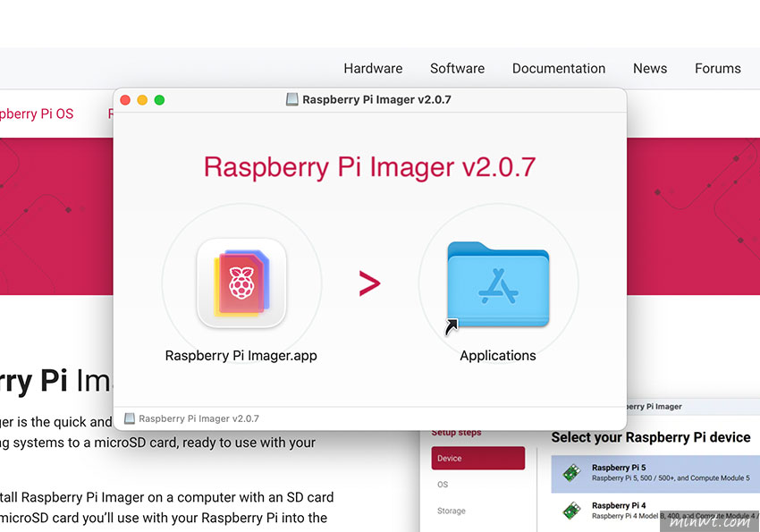The width and height of the screenshot is (760, 532).
Task: Click the red 'Raspberry Pi Imager v2.0.7' heading
Action: (x=369, y=167)
